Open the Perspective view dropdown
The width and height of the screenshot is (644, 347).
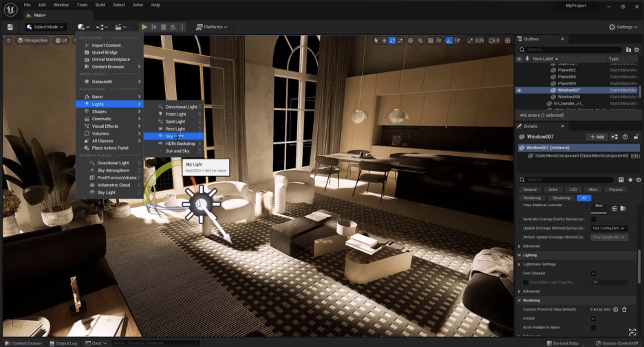pyautogui.click(x=33, y=40)
